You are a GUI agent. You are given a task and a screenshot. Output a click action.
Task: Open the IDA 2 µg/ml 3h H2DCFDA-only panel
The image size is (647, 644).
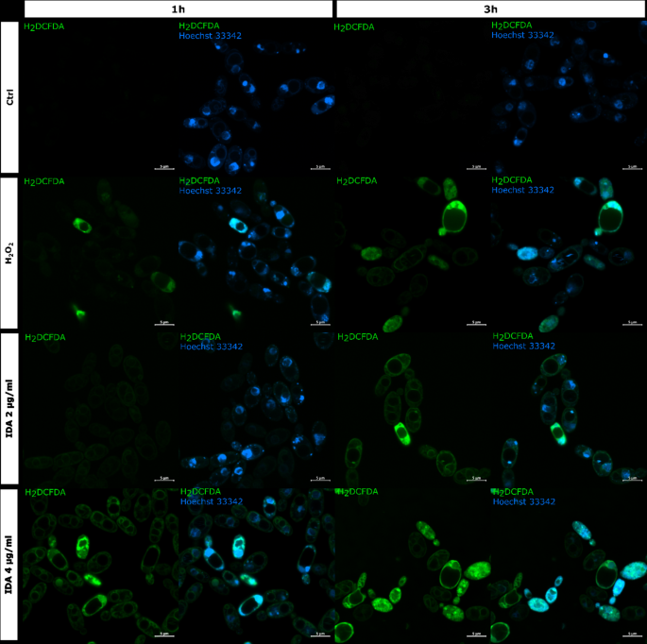pos(412,409)
